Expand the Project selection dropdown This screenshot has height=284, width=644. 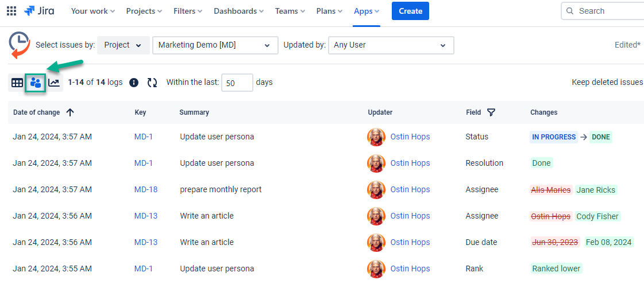pos(123,45)
